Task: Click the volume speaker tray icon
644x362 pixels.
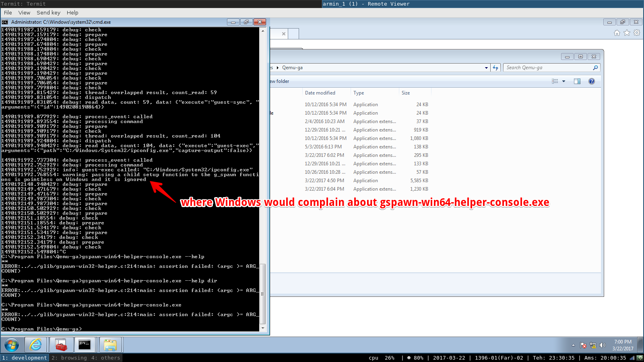Action: point(603,345)
